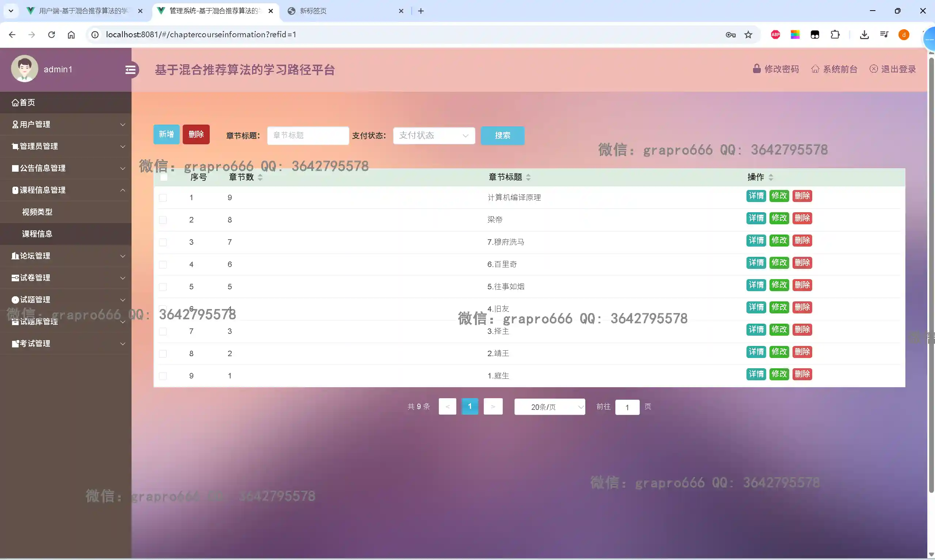Click 修改 for the 梁帝 row
The image size is (935, 560).
click(x=779, y=218)
